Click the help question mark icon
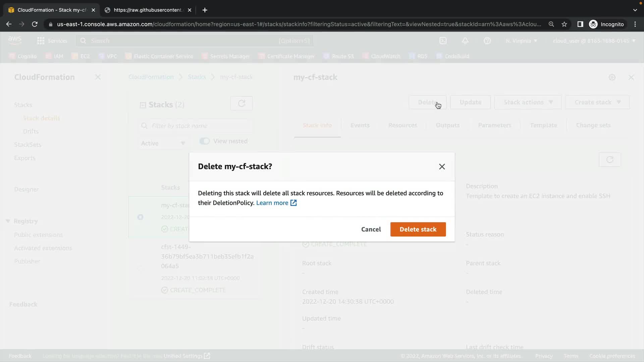The height and width of the screenshot is (362, 644). tap(487, 41)
